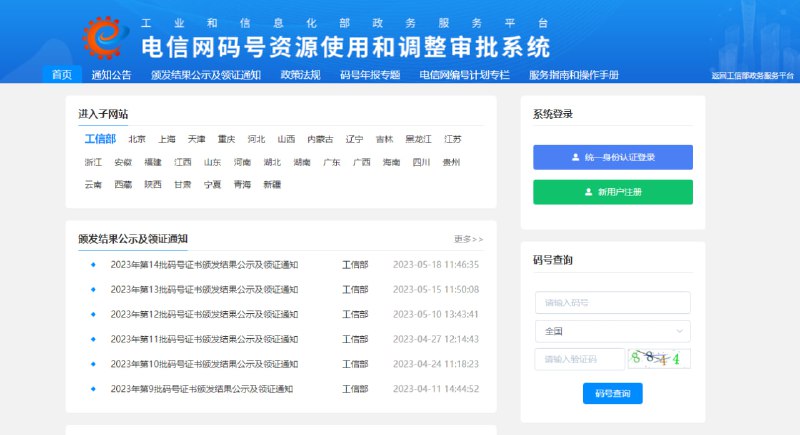Viewport: 800px width, 435px height.
Task: Click the orange gear site logo
Action: (105, 37)
